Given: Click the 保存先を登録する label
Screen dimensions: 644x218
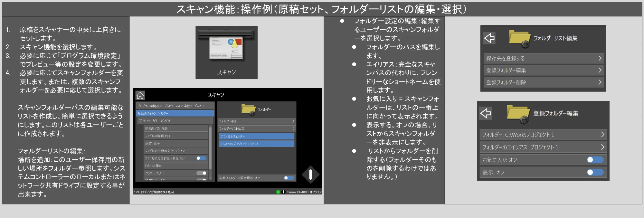Looking at the screenshot, I should point(506,58).
